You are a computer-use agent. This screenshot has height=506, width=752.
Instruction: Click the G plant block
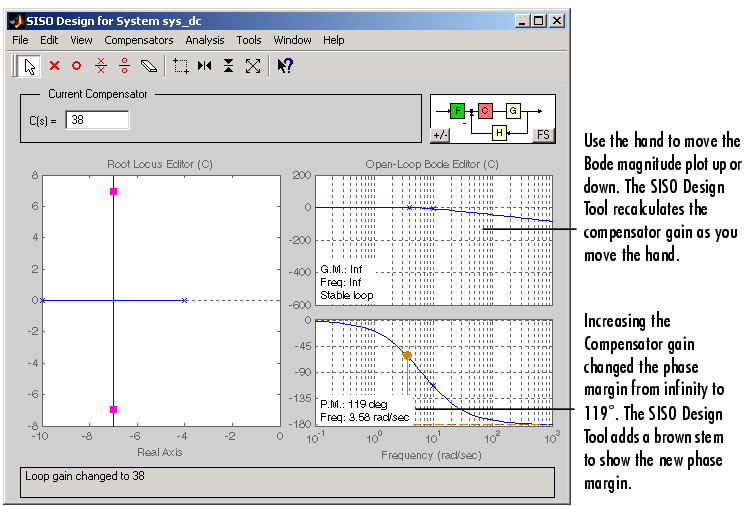click(x=513, y=111)
